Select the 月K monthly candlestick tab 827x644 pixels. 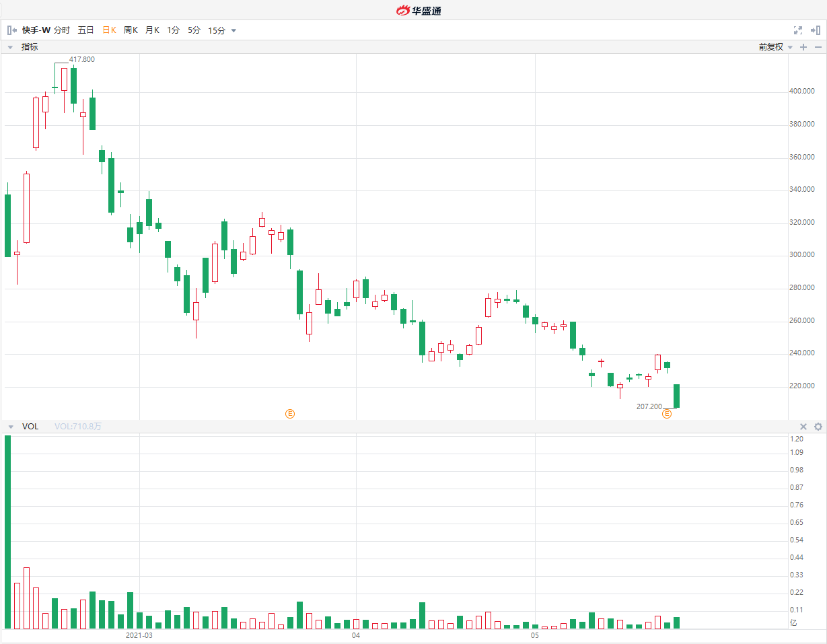coord(152,30)
